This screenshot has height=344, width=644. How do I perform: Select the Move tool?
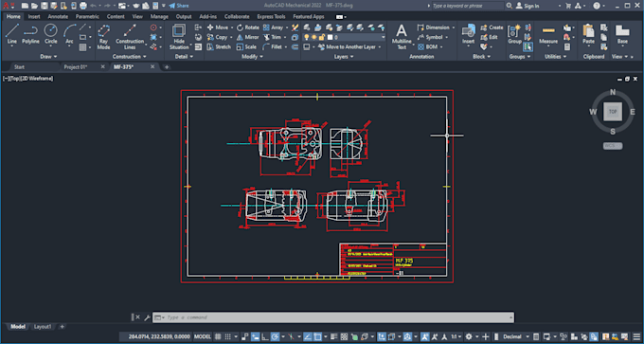pos(218,27)
